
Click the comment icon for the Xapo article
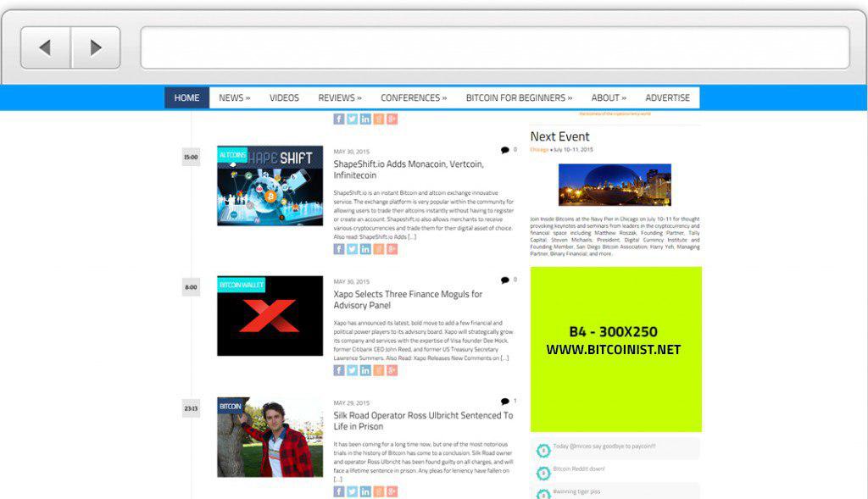505,280
